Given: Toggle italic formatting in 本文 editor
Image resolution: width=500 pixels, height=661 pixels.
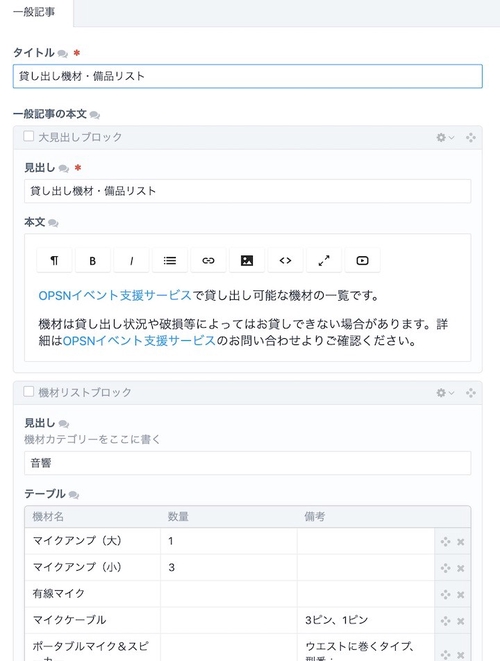Looking at the screenshot, I should tap(131, 260).
